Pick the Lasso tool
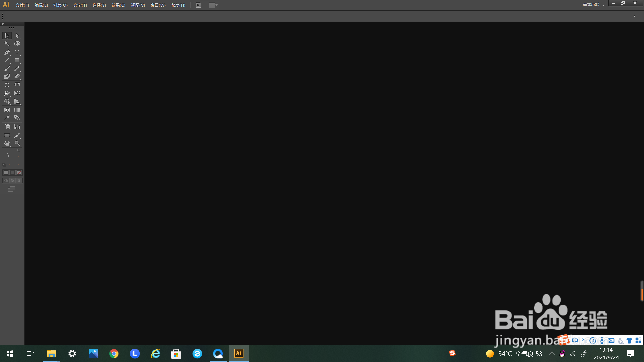The width and height of the screenshot is (644, 362). pyautogui.click(x=17, y=44)
